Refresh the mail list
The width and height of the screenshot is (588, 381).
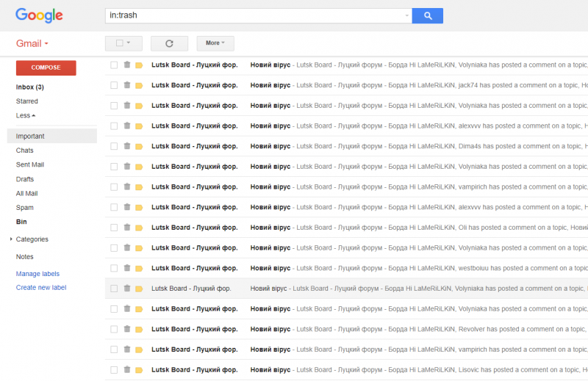coord(169,43)
